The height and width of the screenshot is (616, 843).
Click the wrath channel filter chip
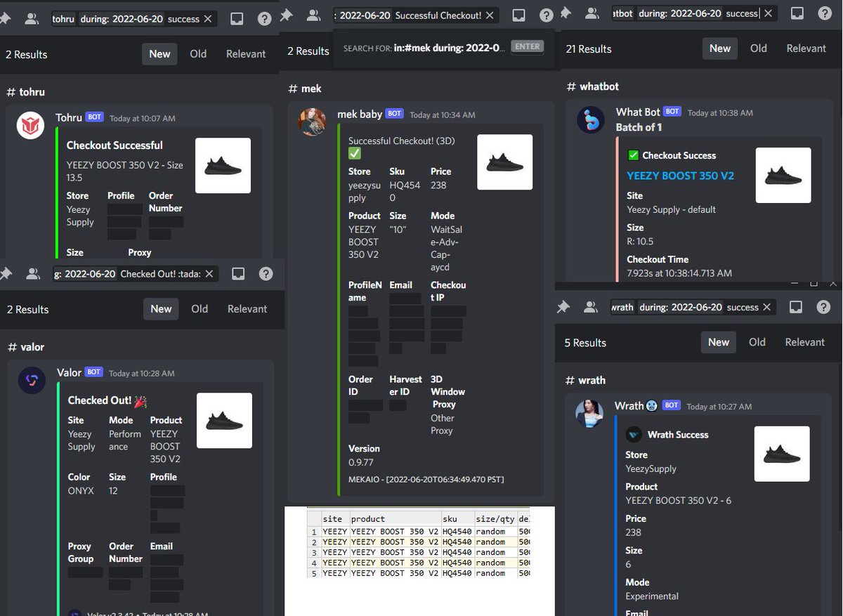(622, 307)
